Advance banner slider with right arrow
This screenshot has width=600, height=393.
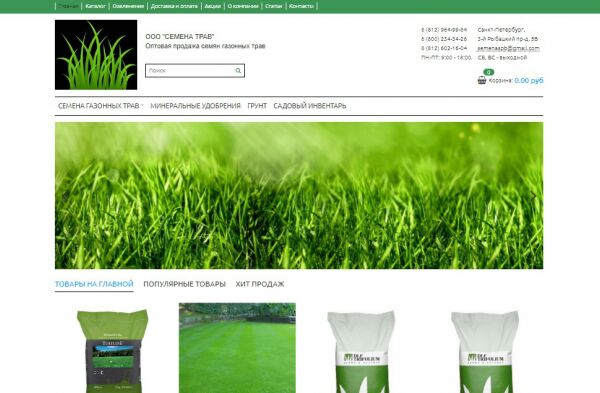click(x=533, y=196)
